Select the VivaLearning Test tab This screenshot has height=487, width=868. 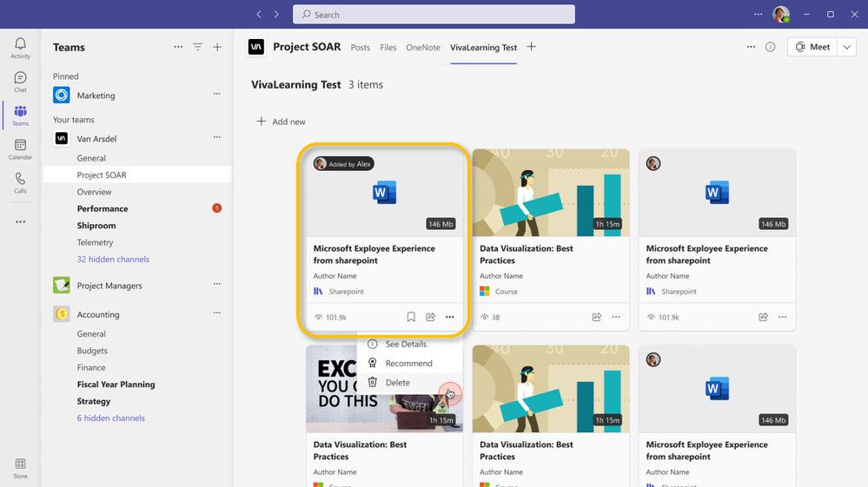[x=483, y=48]
